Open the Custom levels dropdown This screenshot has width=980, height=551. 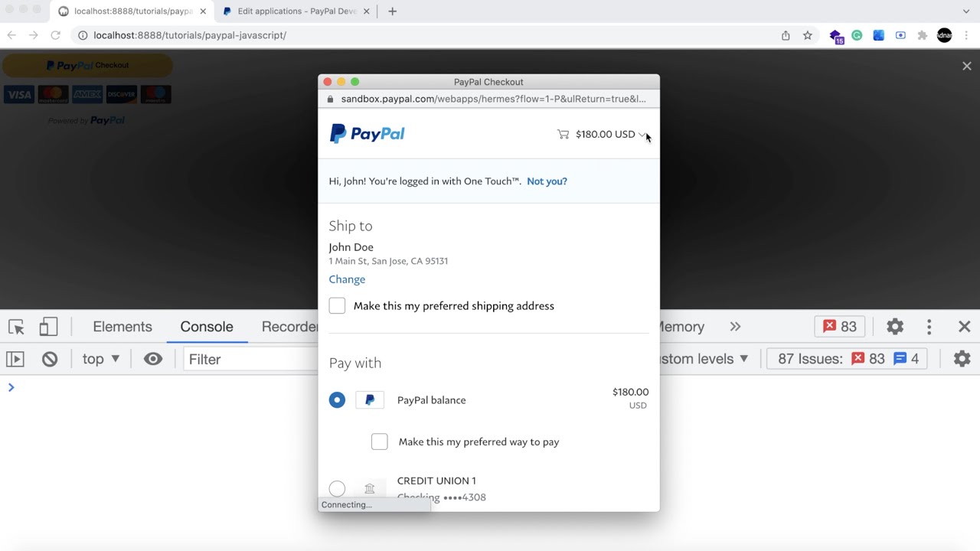pyautogui.click(x=704, y=359)
